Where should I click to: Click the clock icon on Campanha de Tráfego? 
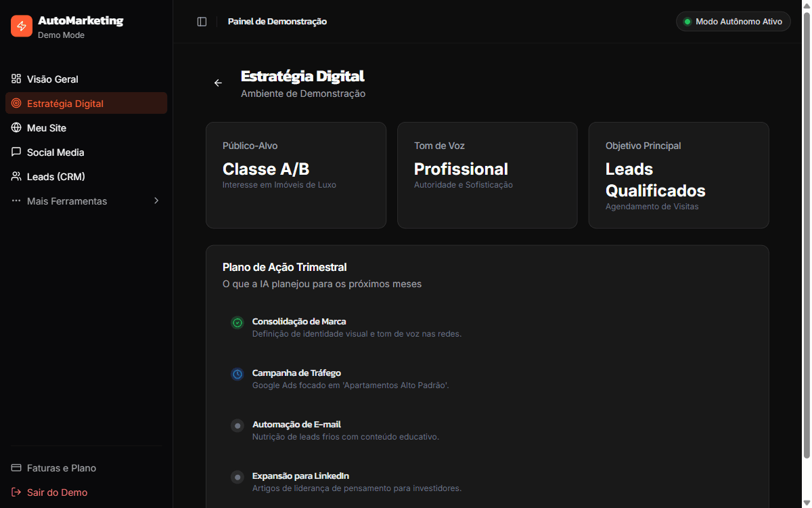(x=237, y=374)
